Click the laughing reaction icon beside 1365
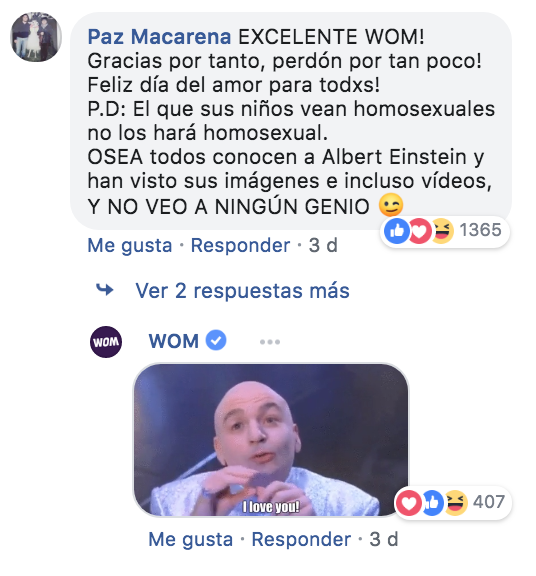 coord(442,231)
